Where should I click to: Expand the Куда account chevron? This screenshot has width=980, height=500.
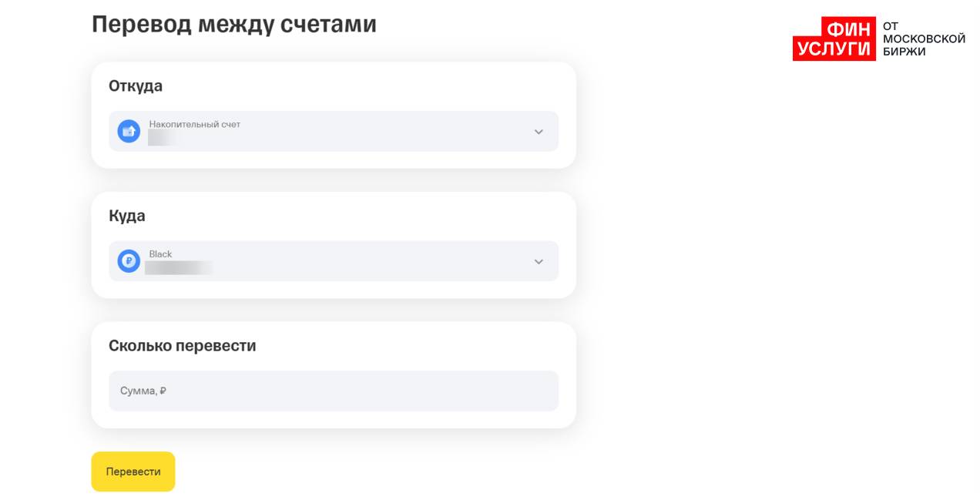click(x=539, y=262)
